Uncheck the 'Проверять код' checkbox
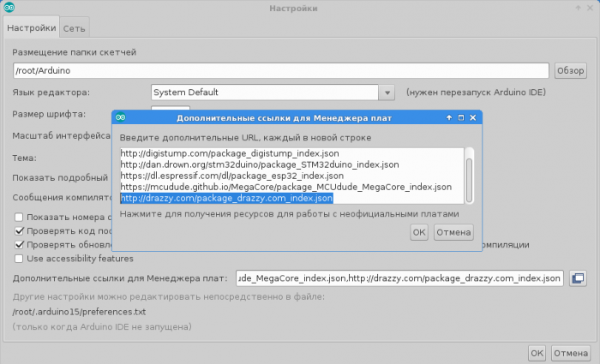 [x=20, y=231]
